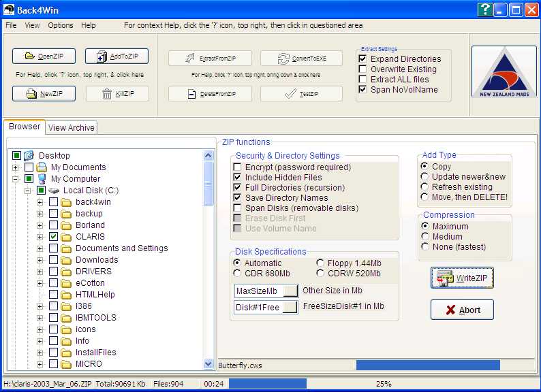Click the Back4Win title bar app icon

tap(9, 10)
